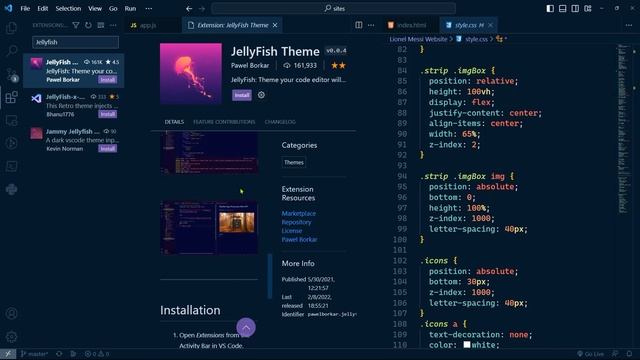Click the scroll-to-top purple arrow button

[x=246, y=327]
